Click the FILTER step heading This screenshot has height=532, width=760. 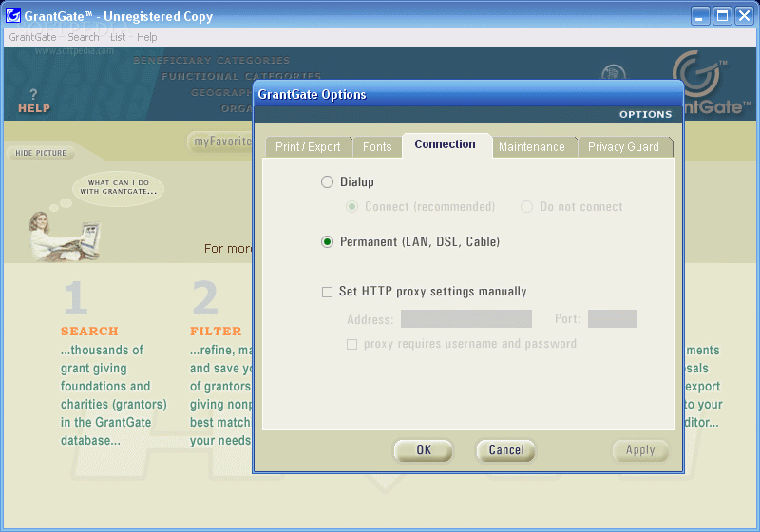[216, 331]
